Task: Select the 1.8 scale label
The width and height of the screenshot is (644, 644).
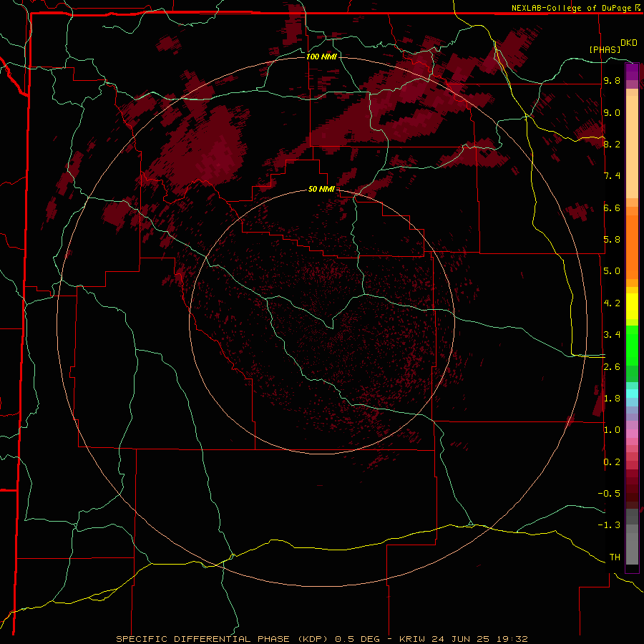Action: [x=612, y=399]
